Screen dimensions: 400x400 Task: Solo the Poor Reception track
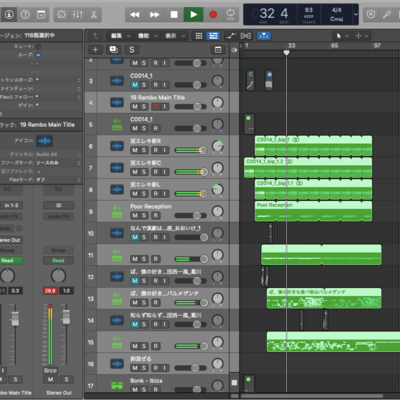(x=144, y=216)
